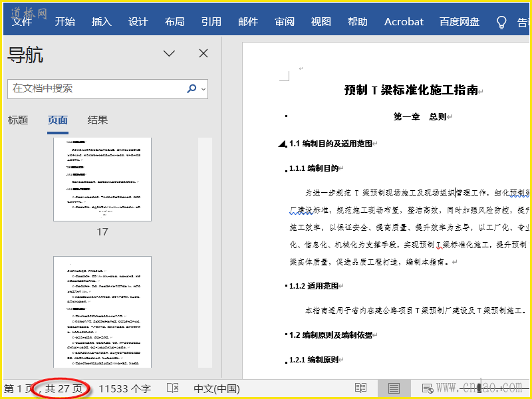Click the proofing check icon in status bar
Viewport: 532px width, 399px height.
pyautogui.click(x=173, y=388)
